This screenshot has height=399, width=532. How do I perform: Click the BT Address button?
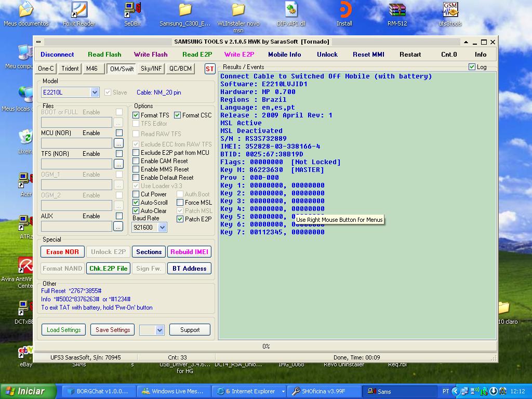coord(189,269)
